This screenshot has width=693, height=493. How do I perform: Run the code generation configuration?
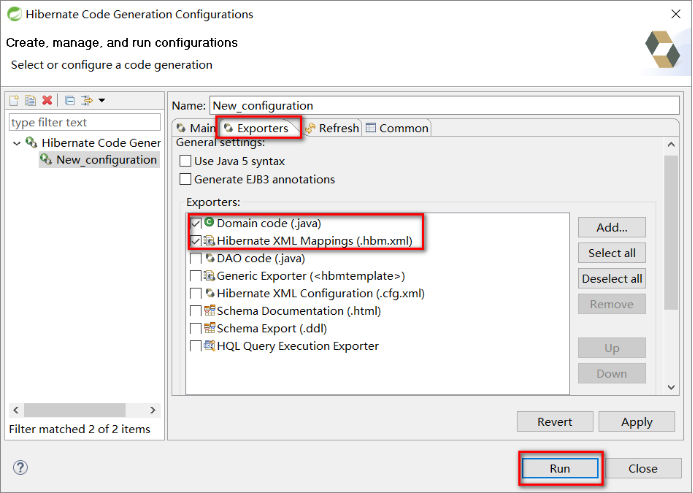coord(560,468)
